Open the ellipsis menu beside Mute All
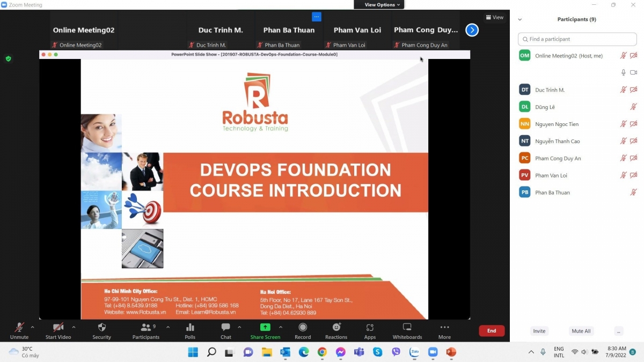Viewport: 644px width, 362px height. (x=619, y=331)
